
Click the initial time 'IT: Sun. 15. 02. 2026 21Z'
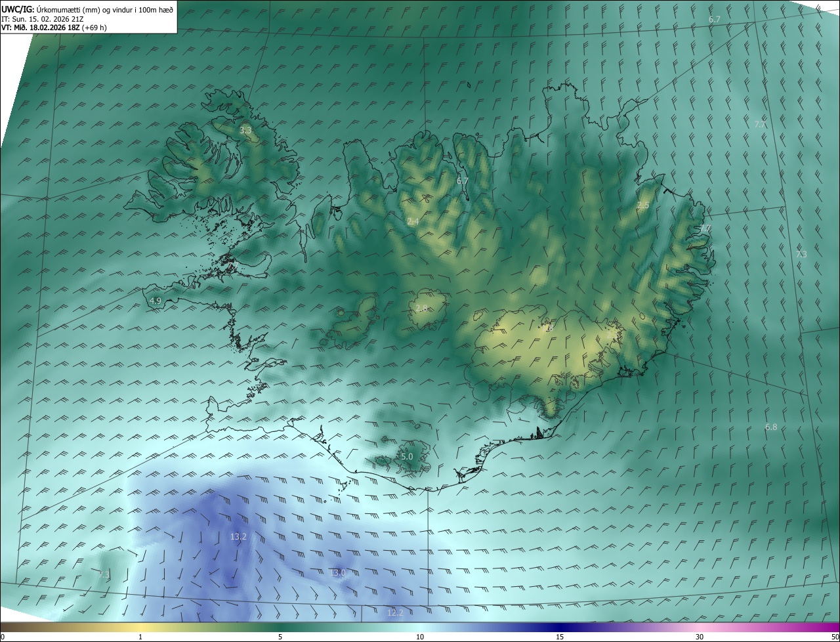pos(43,18)
